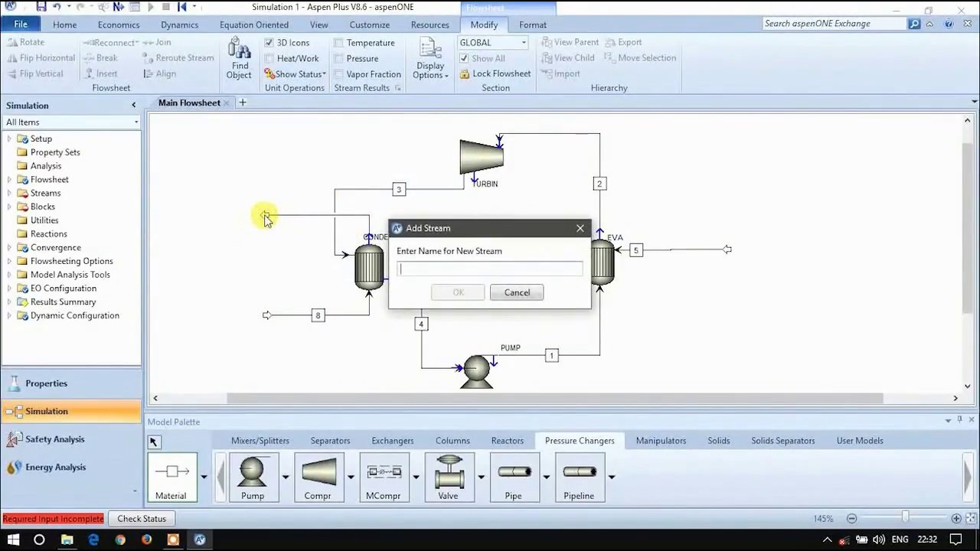Open the Exchangers palette tab
980x551 pixels.
coord(393,441)
